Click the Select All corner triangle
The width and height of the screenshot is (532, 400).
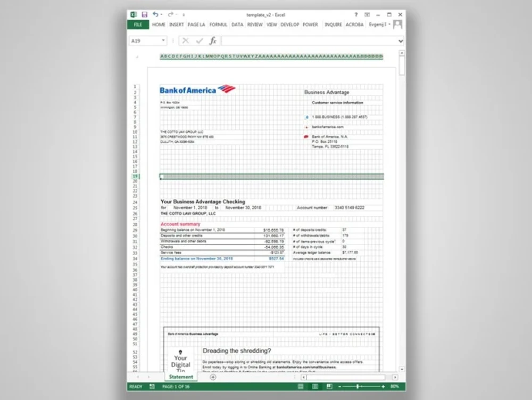137,56
